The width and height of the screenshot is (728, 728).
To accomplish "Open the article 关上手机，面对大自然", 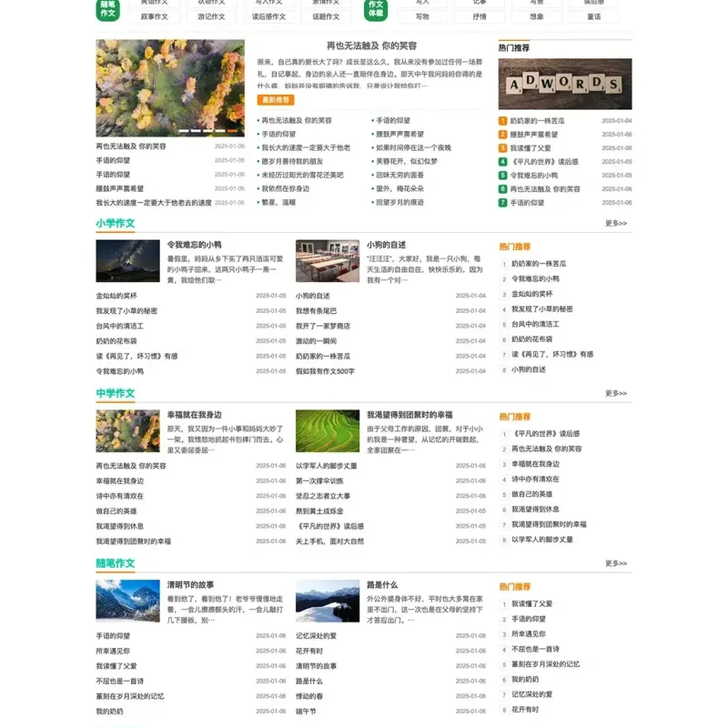I will [329, 541].
